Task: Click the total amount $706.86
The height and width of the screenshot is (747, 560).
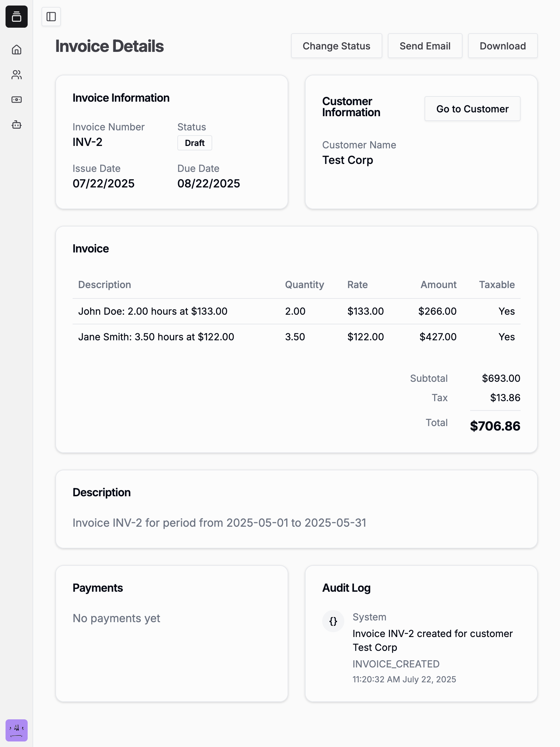Action: 495,426
